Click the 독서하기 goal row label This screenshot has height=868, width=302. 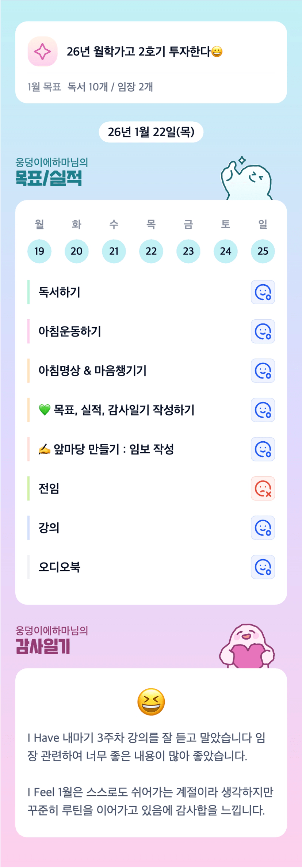[x=60, y=292]
